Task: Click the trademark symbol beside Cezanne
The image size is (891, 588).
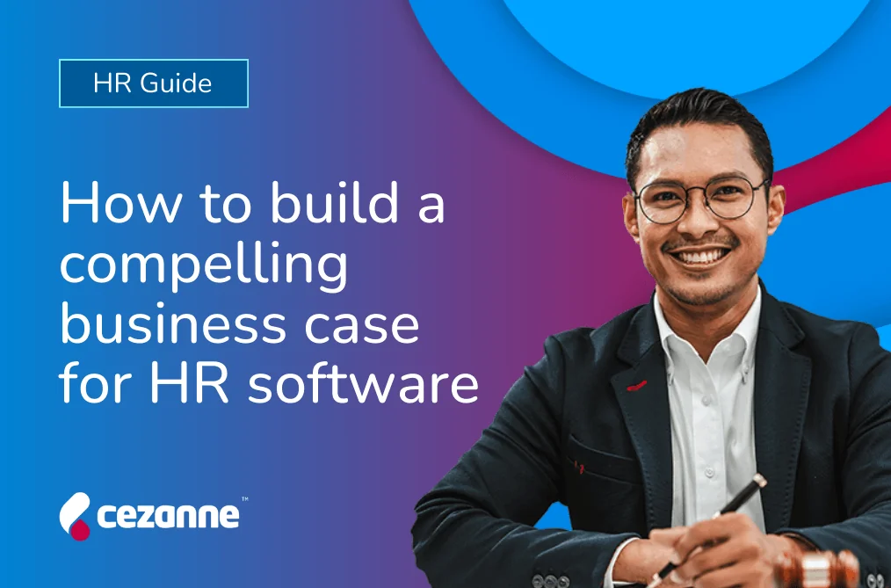Action: coord(244,499)
